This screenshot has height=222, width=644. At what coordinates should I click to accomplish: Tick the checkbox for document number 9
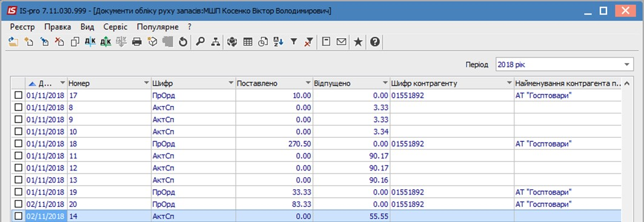(x=19, y=119)
